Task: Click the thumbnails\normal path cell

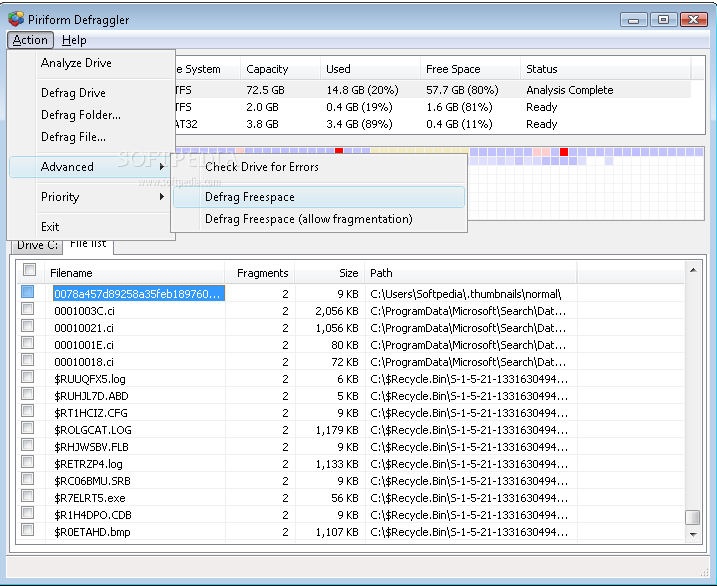Action: tap(466, 294)
